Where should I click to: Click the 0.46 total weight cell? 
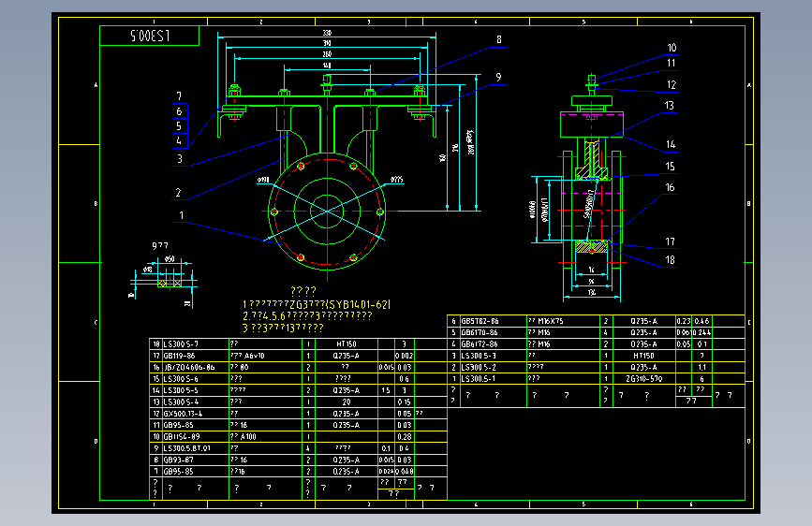(x=702, y=321)
